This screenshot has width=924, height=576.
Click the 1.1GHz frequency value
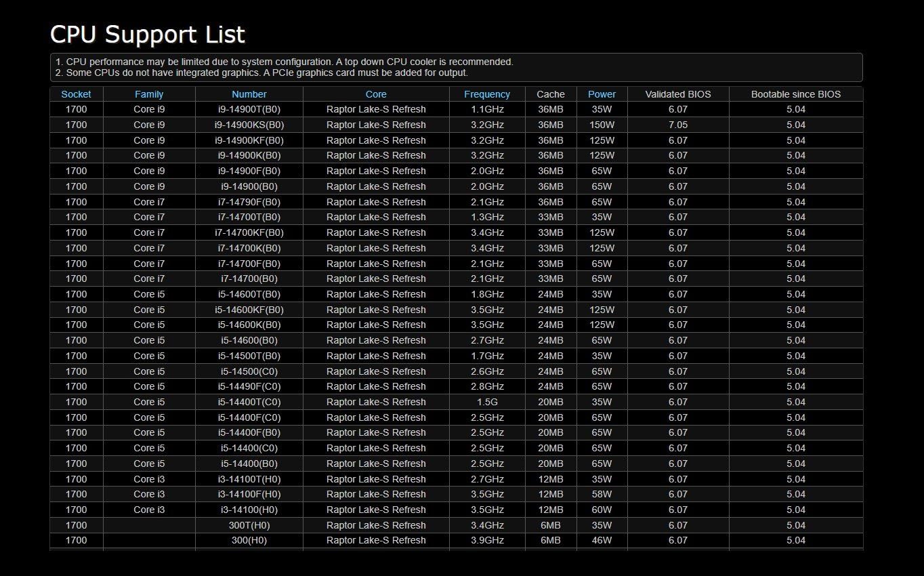point(488,109)
